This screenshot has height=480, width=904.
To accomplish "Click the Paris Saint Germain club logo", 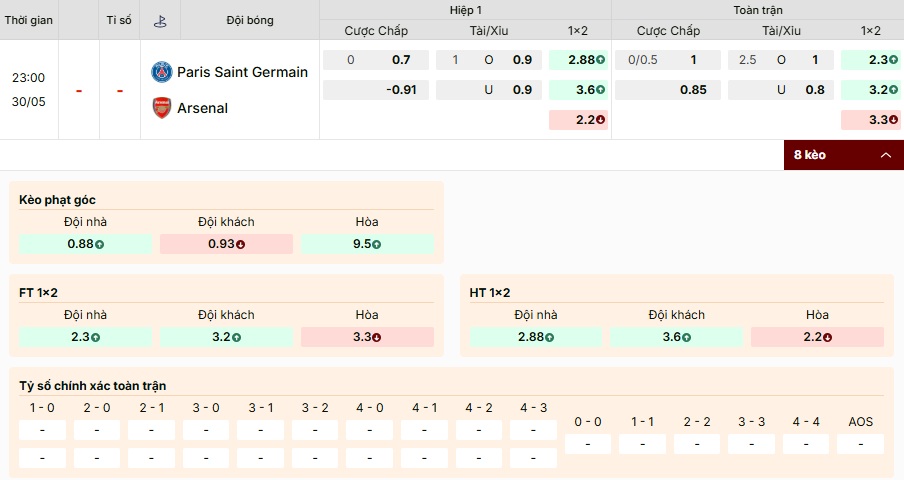I will tap(162, 72).
